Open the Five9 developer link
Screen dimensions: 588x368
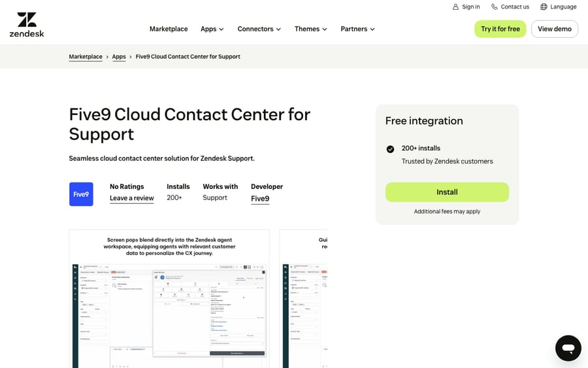tap(260, 199)
